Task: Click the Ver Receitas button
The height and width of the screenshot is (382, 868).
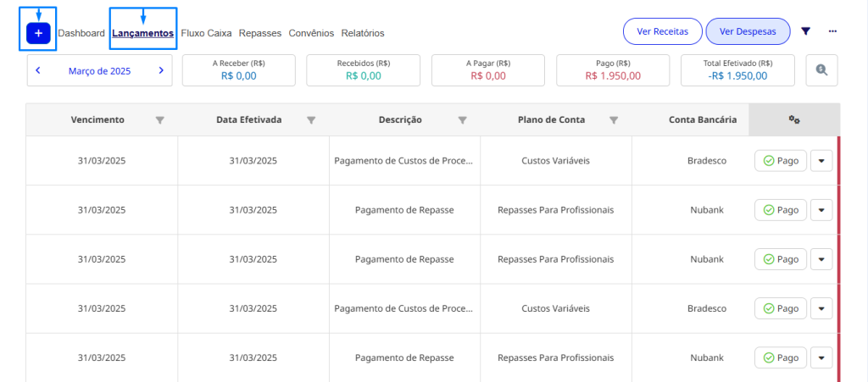Action: point(662,31)
